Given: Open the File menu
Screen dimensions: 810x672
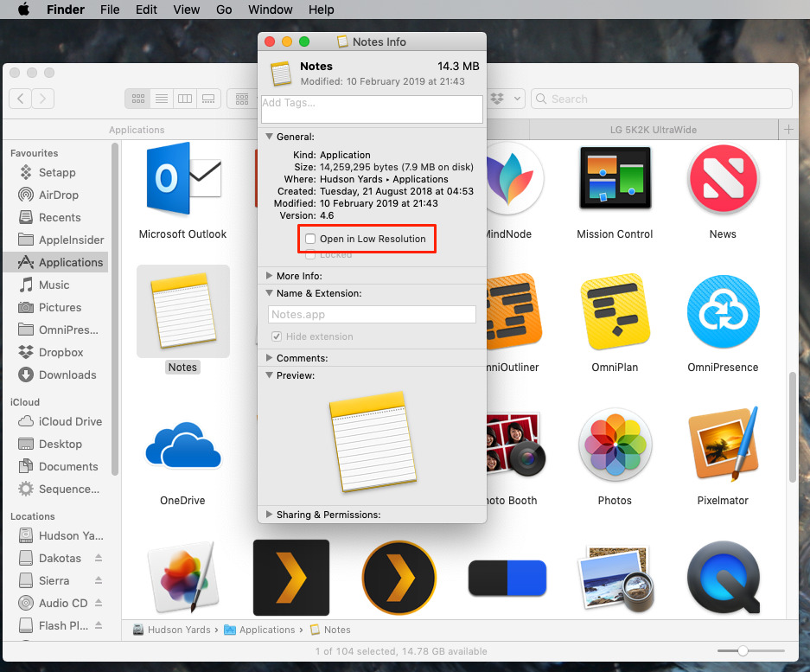Looking at the screenshot, I should pyautogui.click(x=110, y=10).
